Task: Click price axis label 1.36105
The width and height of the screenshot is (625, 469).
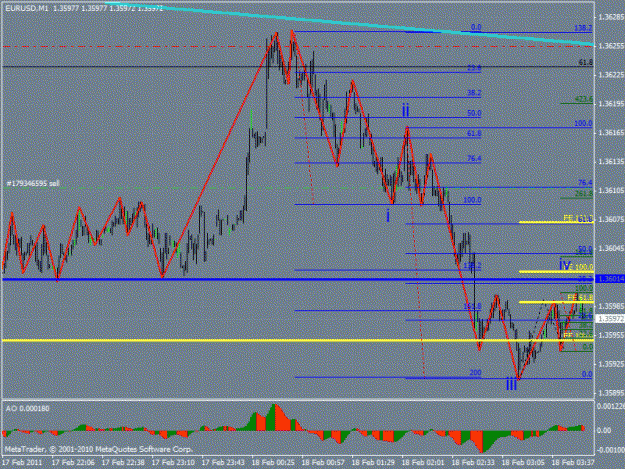Action: (x=611, y=190)
